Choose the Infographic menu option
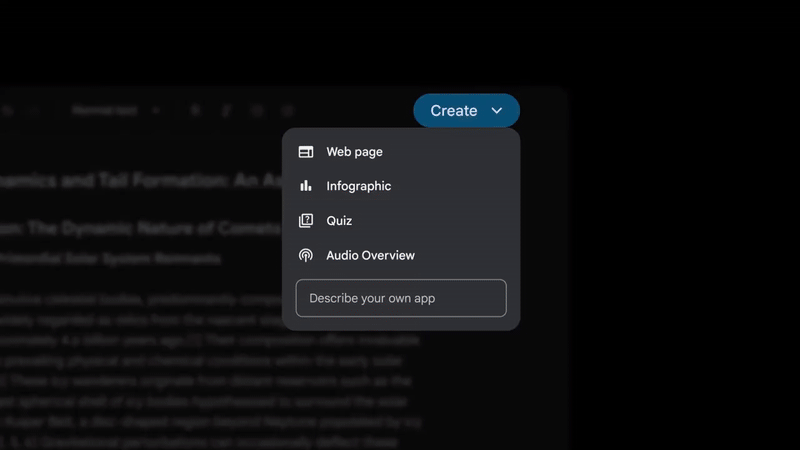This screenshot has height=450, width=800. click(401, 186)
